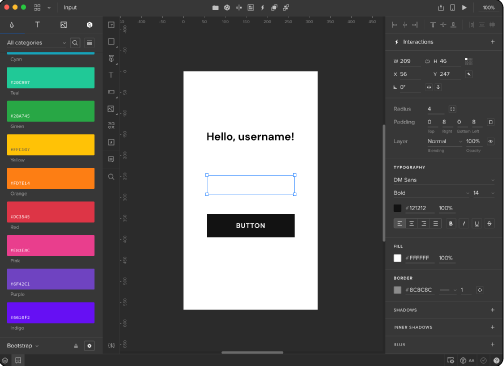Switch to the images library tab
Viewport: 504px width, 366px height.
[63, 25]
